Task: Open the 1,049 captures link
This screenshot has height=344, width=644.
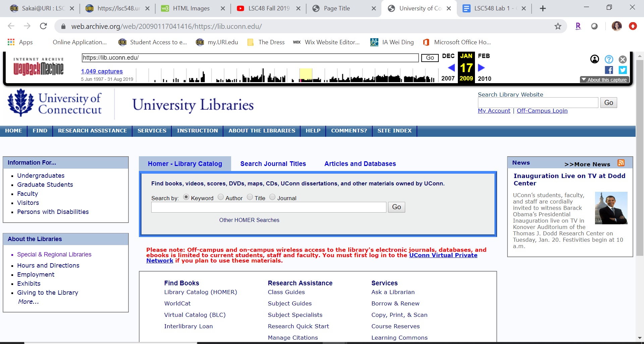Action: pos(102,71)
